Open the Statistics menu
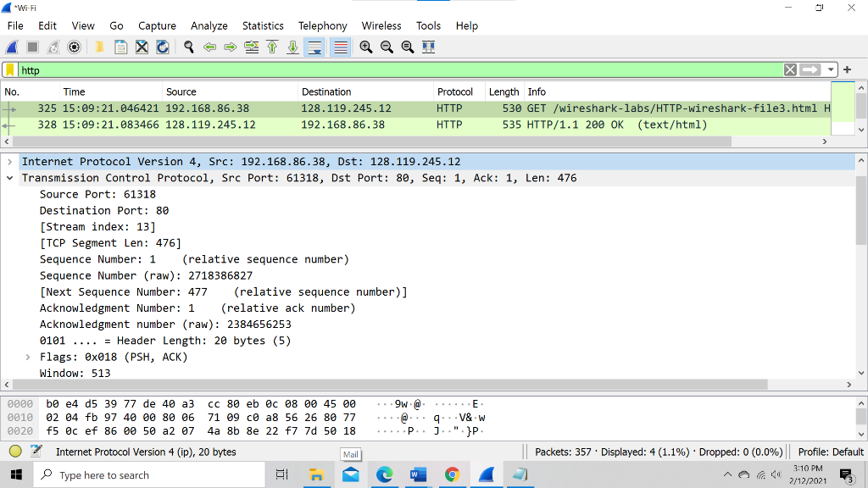The width and height of the screenshot is (868, 488). [263, 25]
